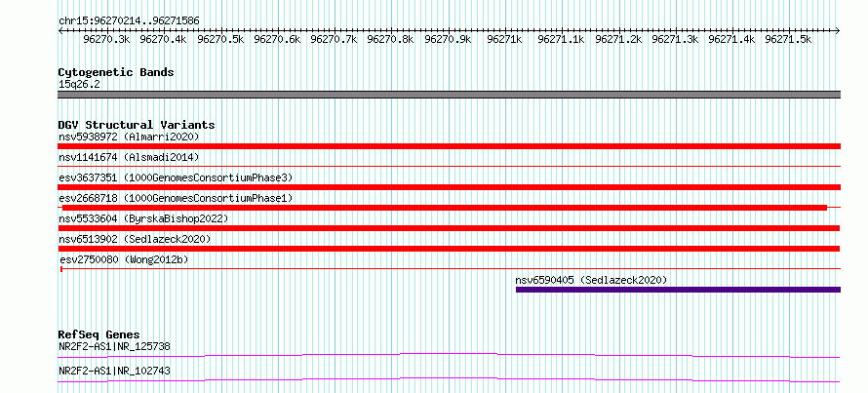This screenshot has height=393, width=868.
Task: Select the 15q26.2 band label
Action: pos(79,85)
